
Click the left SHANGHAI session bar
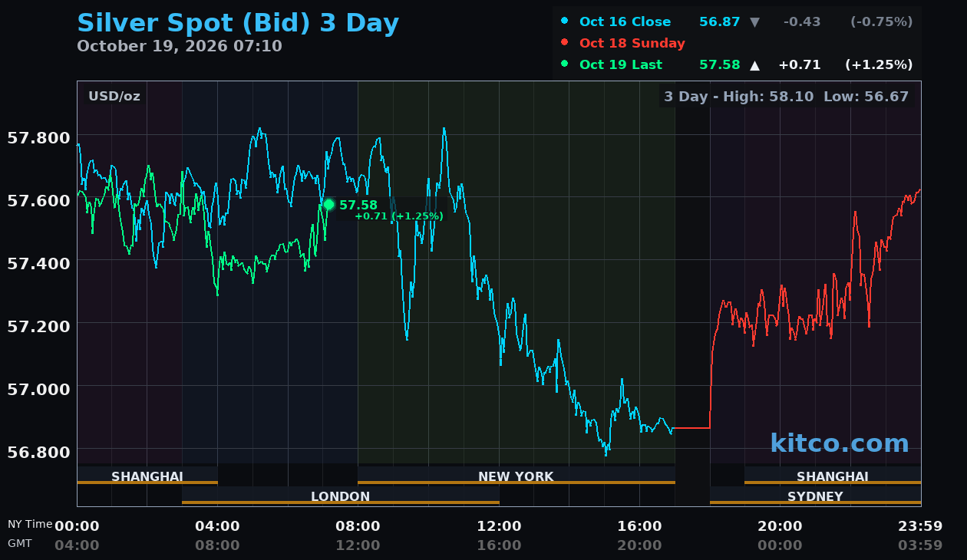tap(147, 476)
